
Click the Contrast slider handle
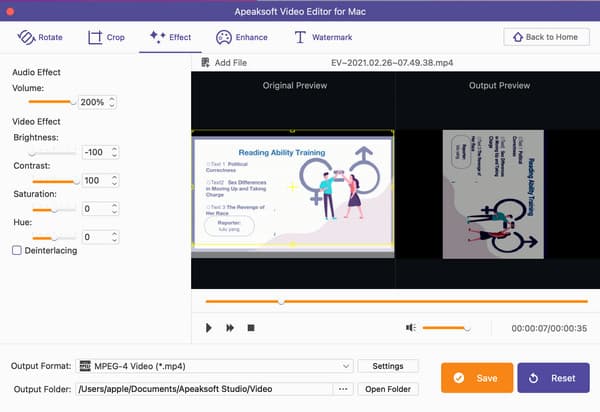[x=76, y=181]
